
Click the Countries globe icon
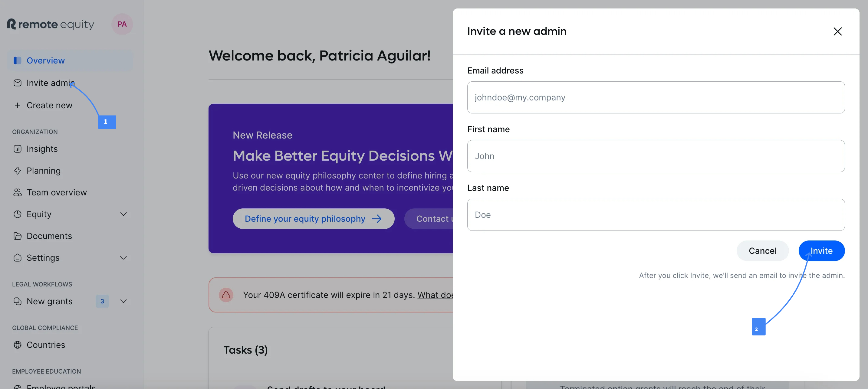point(18,345)
